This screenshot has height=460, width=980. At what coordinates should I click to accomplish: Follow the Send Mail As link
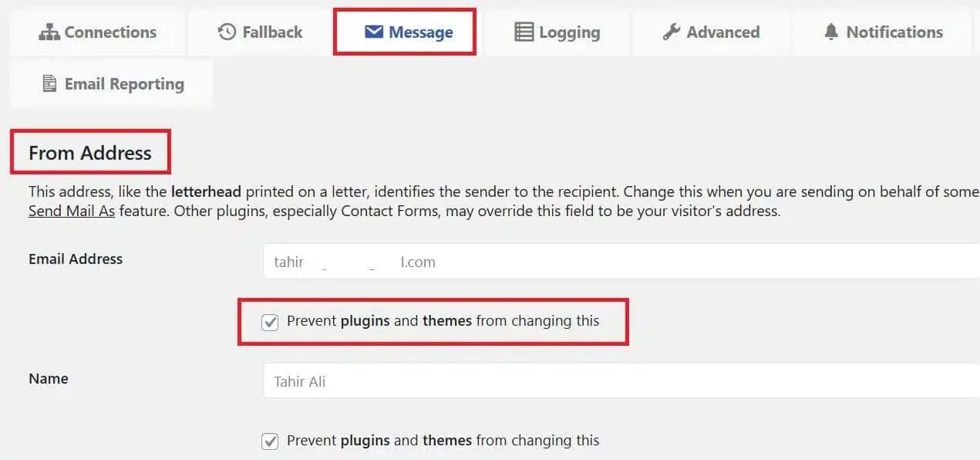(x=72, y=211)
